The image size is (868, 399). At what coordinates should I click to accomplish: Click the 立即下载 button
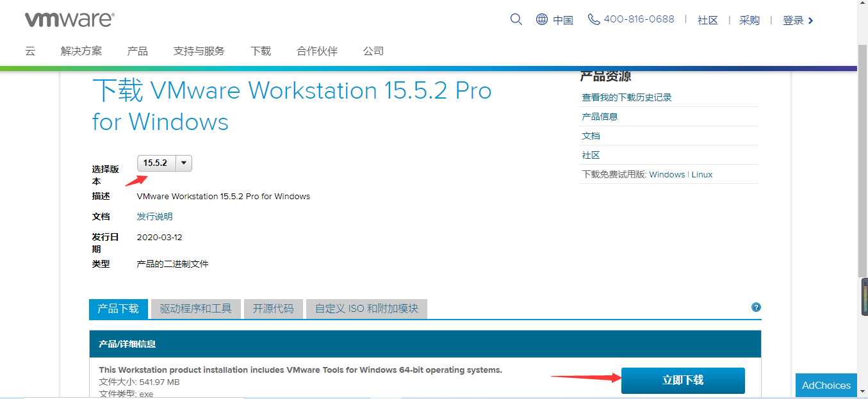coord(683,380)
